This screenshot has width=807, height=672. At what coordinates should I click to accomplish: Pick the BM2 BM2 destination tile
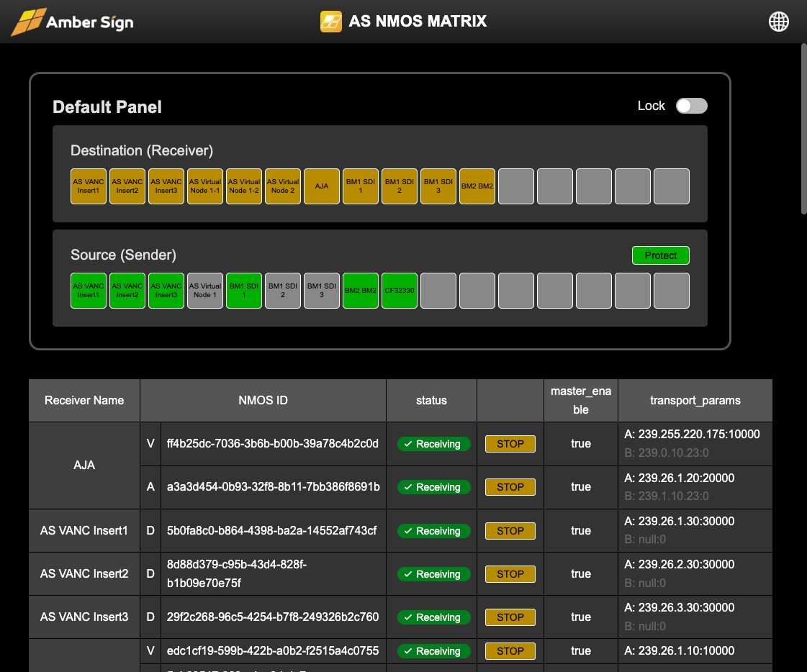pyautogui.click(x=477, y=186)
